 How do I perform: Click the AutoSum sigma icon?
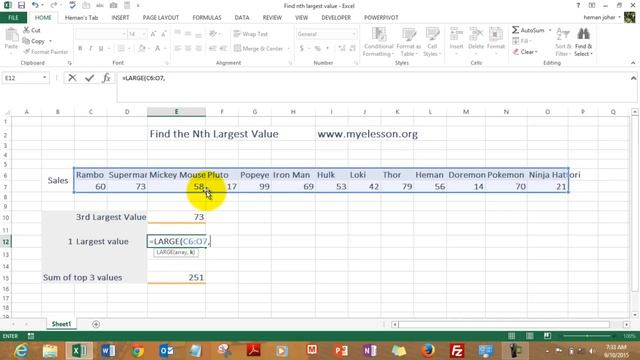pos(516,30)
